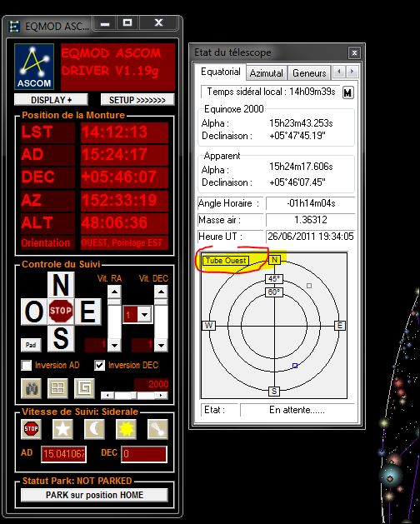420x524 pixels.
Task: Expand panel with SETUP >>>>>>> button
Action: 137,100
